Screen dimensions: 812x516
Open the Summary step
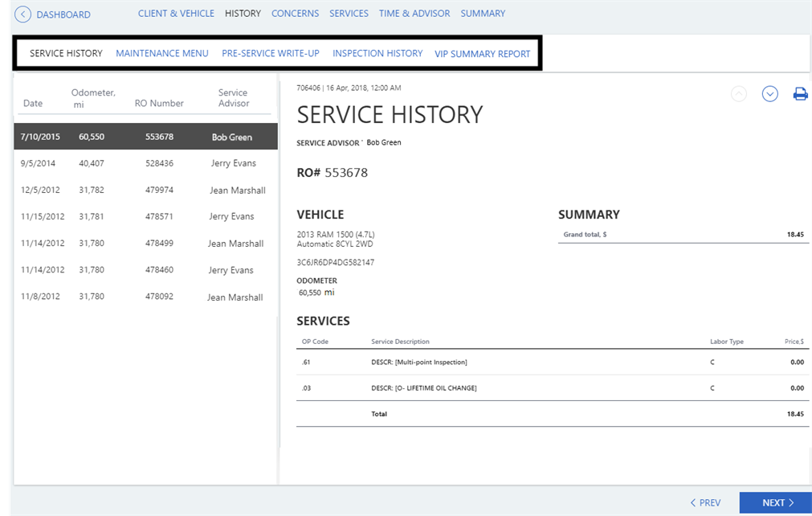click(483, 14)
